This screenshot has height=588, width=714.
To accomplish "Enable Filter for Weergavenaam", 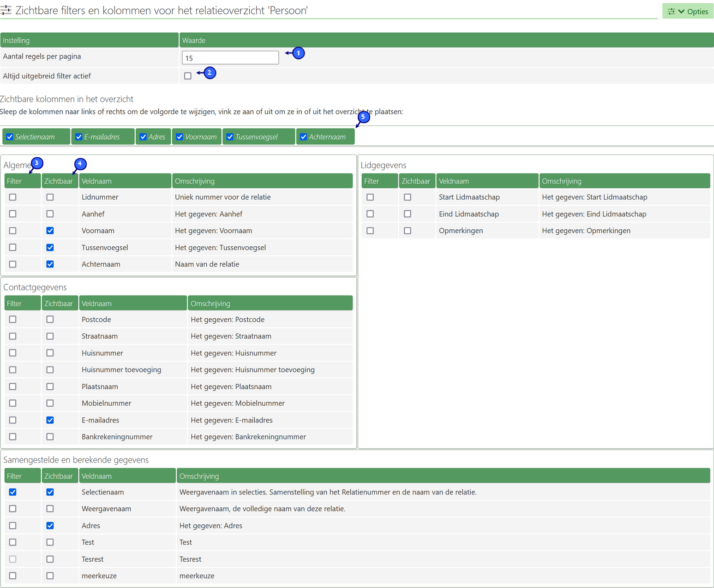I will pos(13,509).
